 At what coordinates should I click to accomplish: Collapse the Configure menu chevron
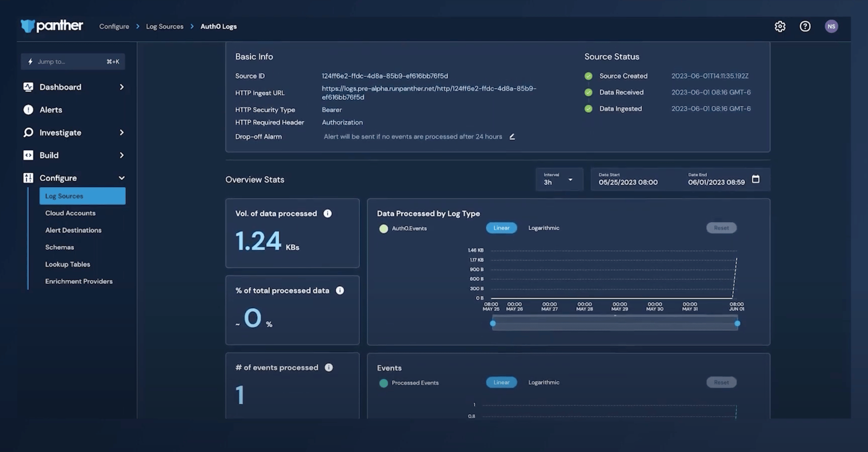(x=122, y=178)
